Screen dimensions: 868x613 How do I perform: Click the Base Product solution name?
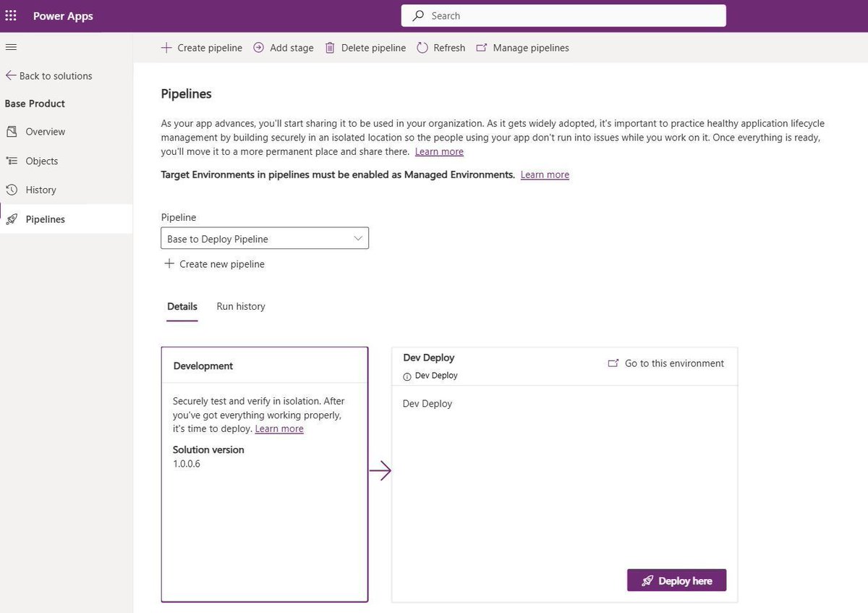point(35,103)
